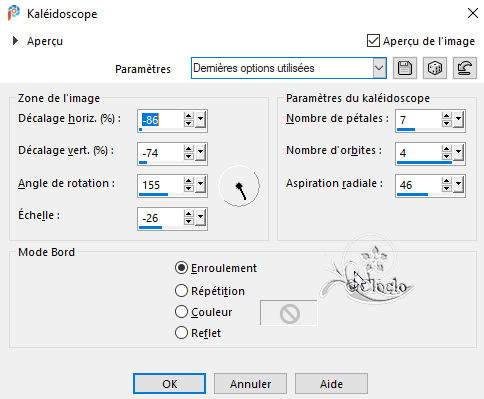Decrease Nombre de pétales with the down spinner arrow

pos(447,123)
